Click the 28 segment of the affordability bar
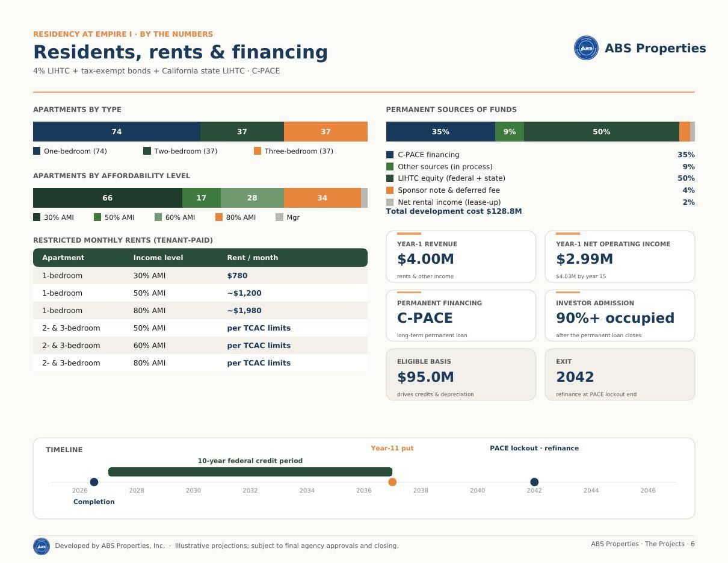 [x=252, y=198]
